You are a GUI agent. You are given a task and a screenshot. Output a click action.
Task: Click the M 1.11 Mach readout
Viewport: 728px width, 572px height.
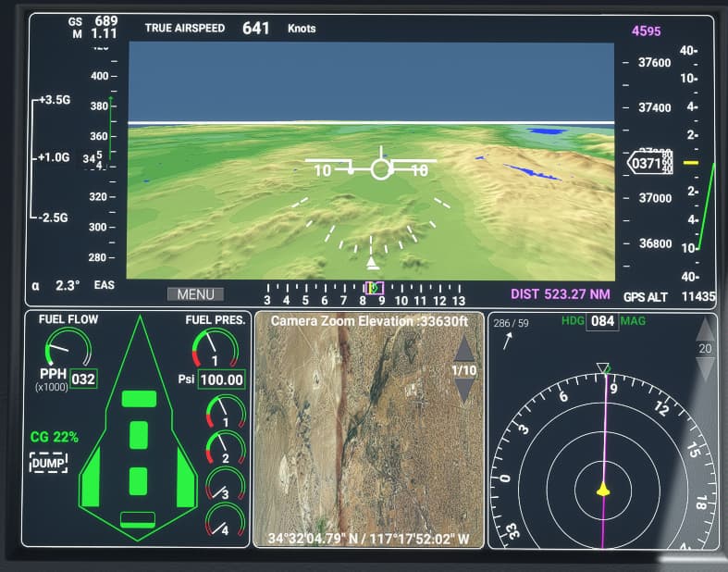pos(94,33)
